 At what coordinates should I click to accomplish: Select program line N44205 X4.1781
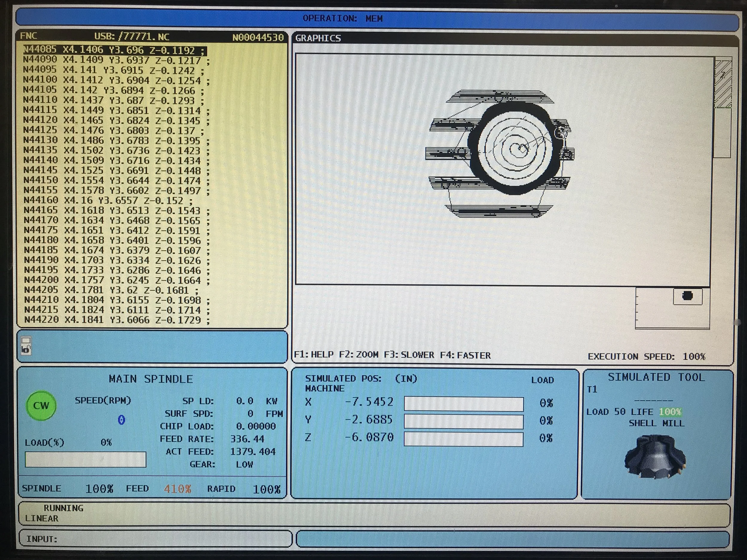[111, 290]
